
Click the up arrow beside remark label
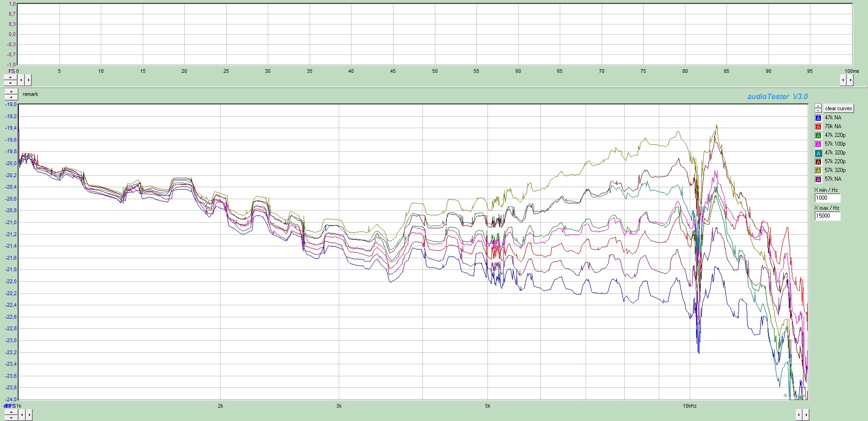[11, 92]
